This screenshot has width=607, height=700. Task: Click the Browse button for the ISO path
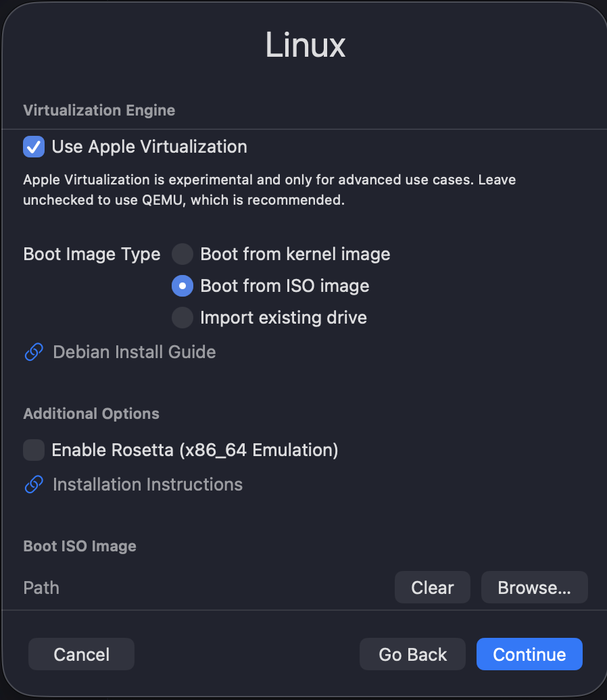(534, 587)
